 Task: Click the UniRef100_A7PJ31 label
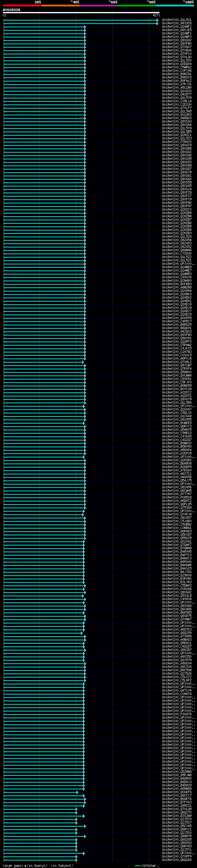[x=176, y=84]
